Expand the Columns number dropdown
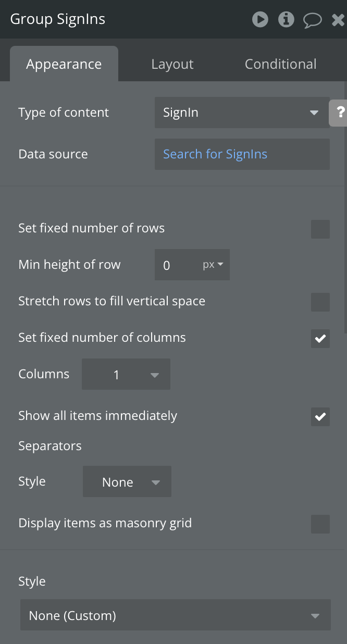 (126, 374)
